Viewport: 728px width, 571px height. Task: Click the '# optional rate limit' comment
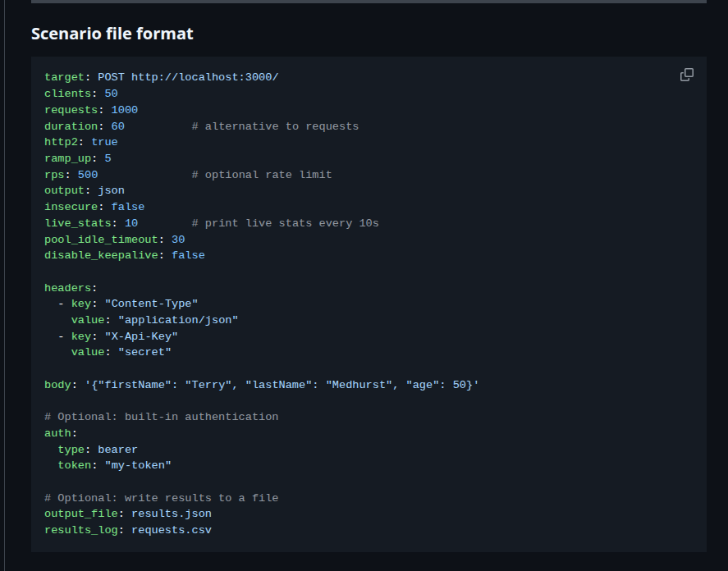(x=262, y=175)
